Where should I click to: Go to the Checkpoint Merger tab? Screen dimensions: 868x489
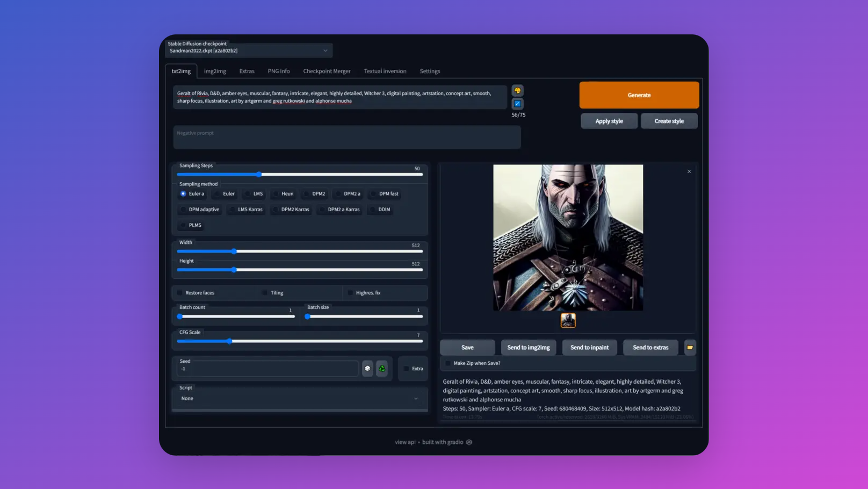(327, 71)
